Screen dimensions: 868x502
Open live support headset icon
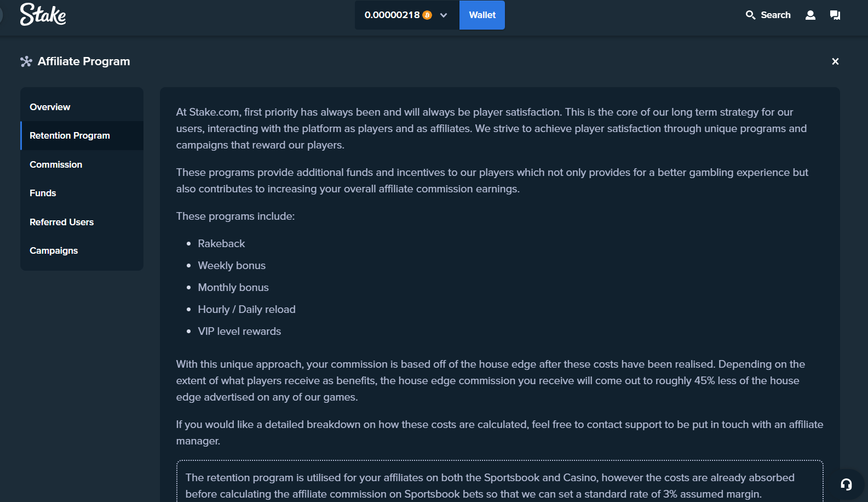coord(846,484)
